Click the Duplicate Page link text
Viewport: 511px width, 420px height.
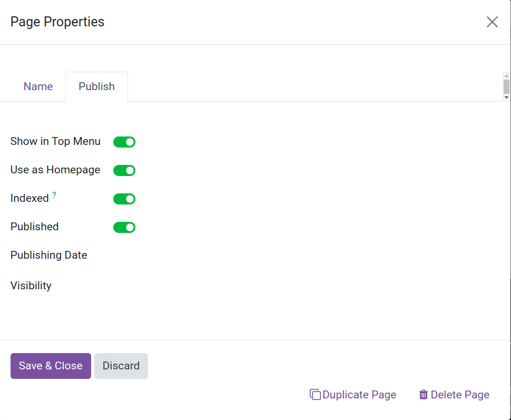pos(359,395)
